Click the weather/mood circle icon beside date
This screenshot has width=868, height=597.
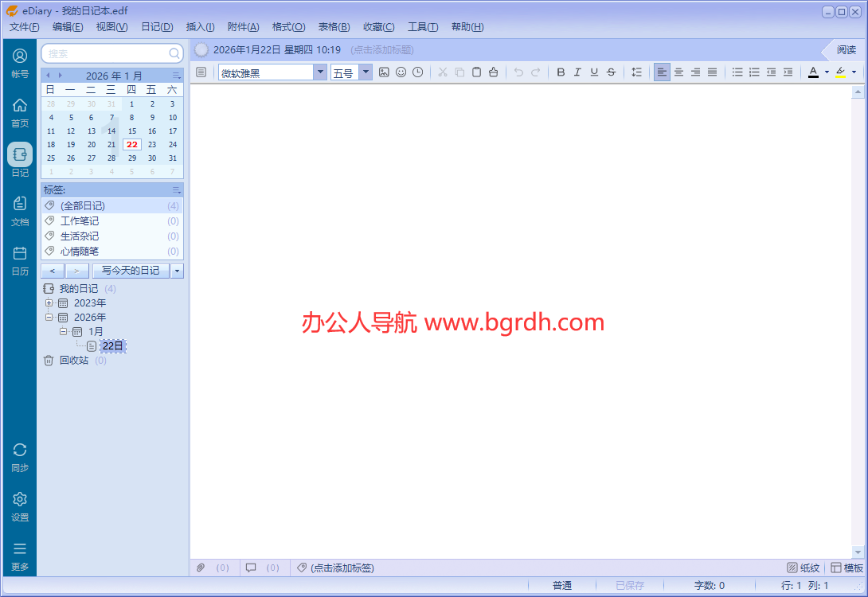pos(201,50)
